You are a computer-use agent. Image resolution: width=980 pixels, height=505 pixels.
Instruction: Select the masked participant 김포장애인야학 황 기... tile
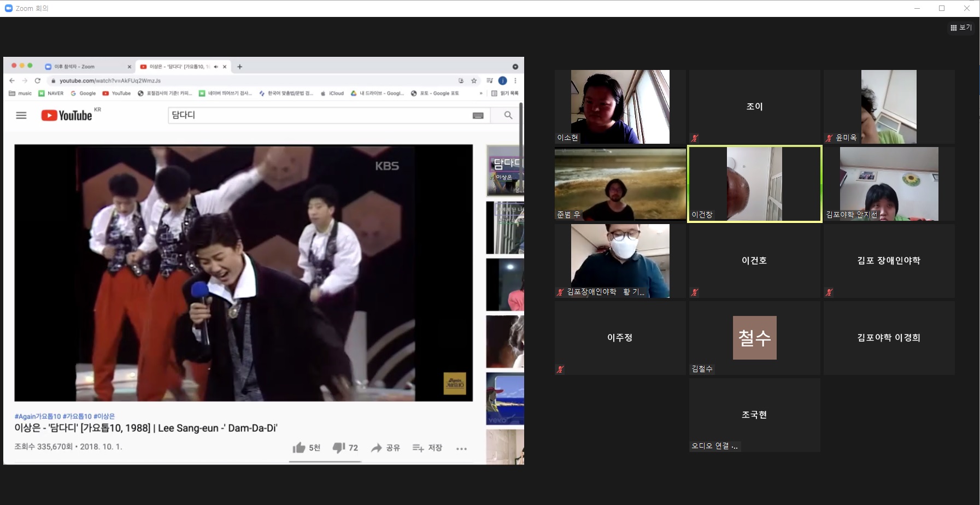point(620,261)
